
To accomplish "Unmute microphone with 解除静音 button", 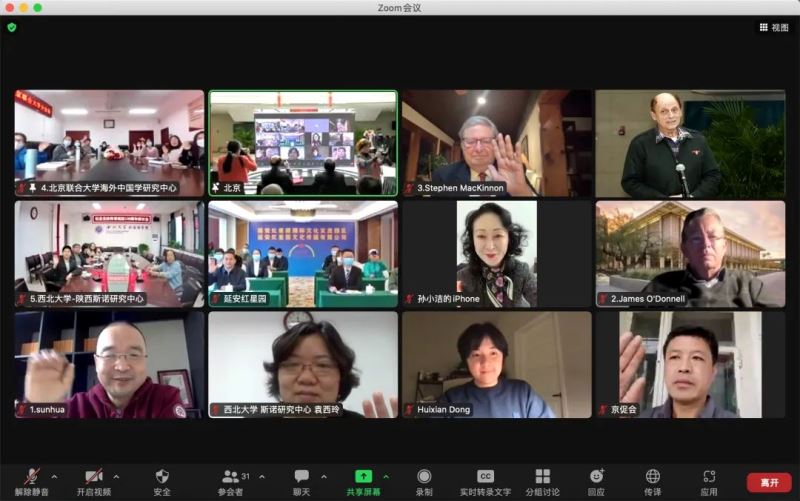I will pyautogui.click(x=32, y=480).
